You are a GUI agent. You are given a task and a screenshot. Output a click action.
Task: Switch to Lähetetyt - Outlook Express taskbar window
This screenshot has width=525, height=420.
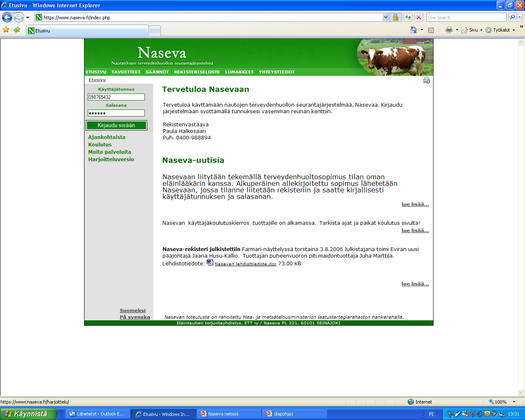(98, 414)
